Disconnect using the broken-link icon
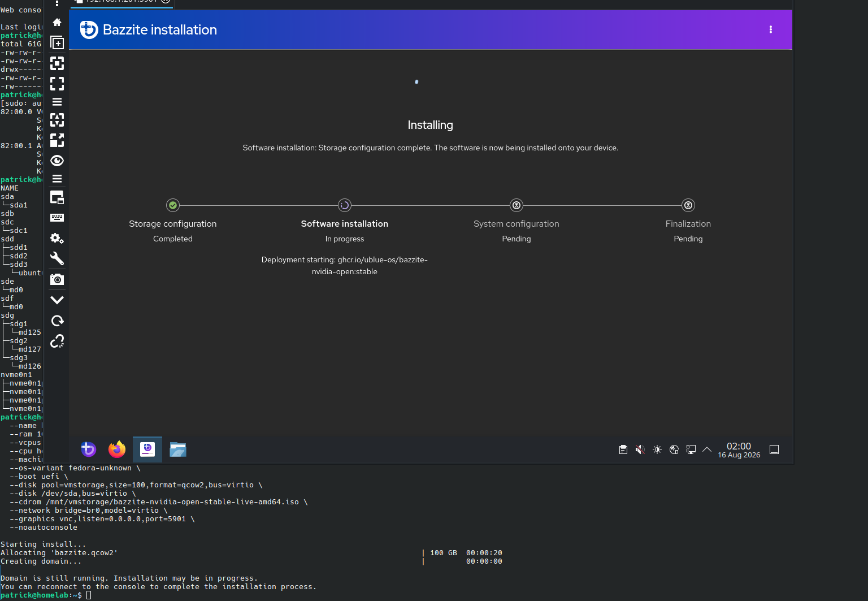The width and height of the screenshot is (868, 601). click(57, 341)
